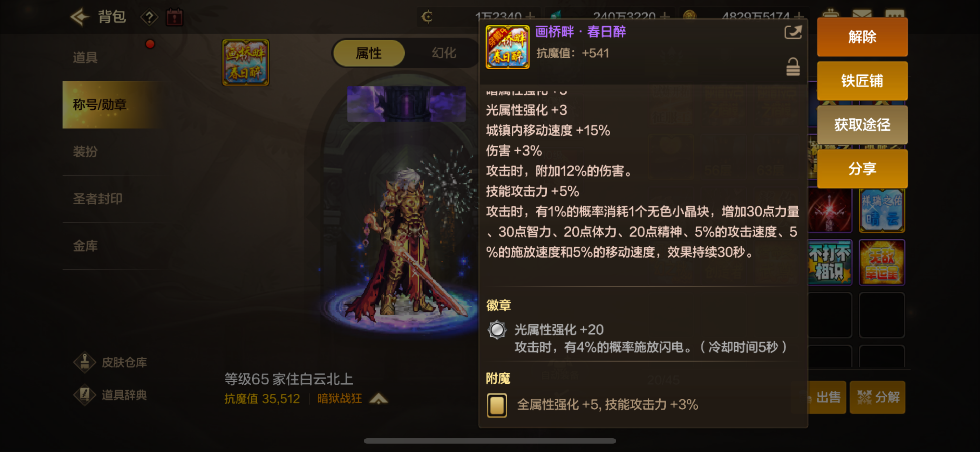Select the 祥瑞之佑 title icon
Screen dimensions: 980x452
(882, 210)
